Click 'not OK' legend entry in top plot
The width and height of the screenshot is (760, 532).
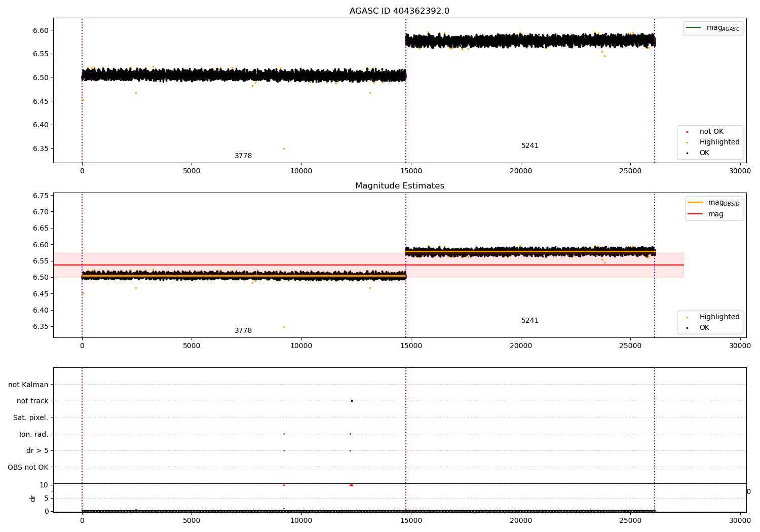711,131
